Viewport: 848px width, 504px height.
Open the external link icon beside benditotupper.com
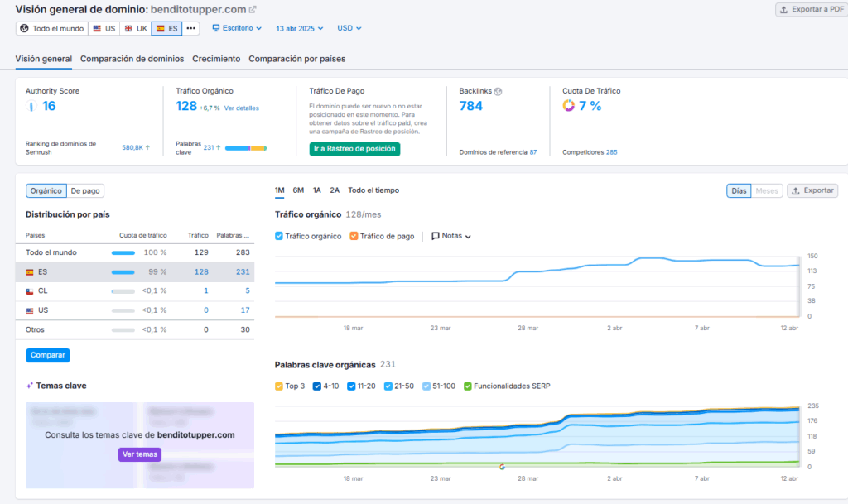pos(253,10)
